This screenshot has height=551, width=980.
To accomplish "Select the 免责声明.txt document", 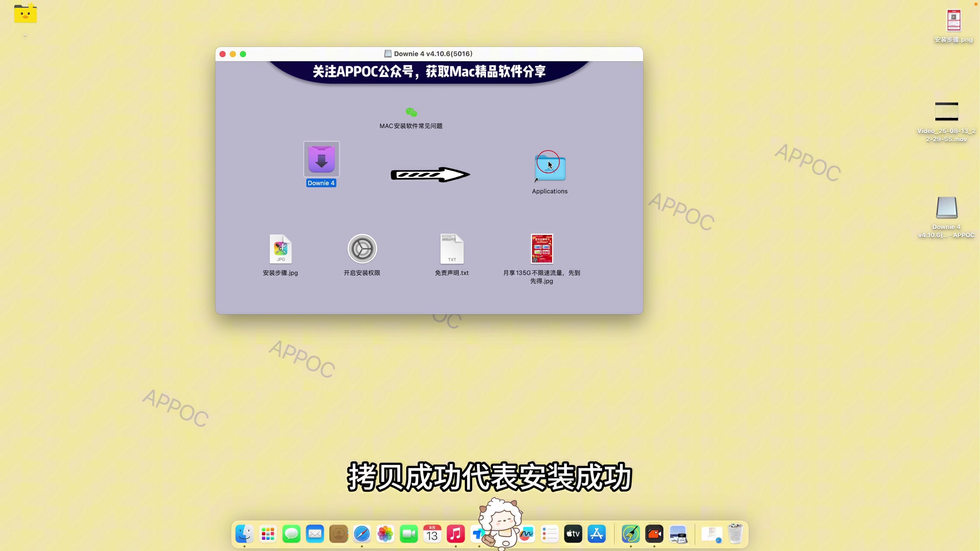I will click(452, 249).
